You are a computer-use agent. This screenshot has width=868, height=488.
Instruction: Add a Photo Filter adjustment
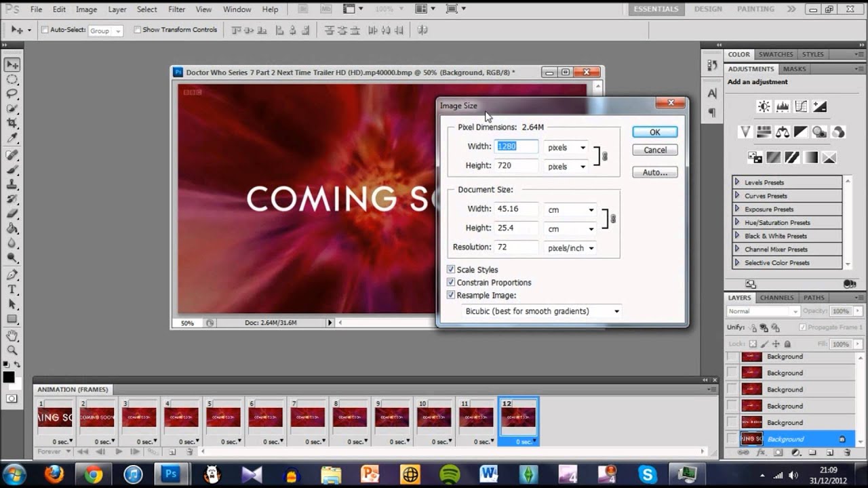pos(819,132)
